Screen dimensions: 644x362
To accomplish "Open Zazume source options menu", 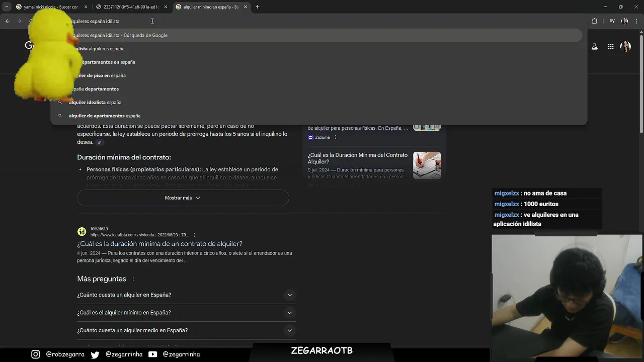I will [336, 137].
